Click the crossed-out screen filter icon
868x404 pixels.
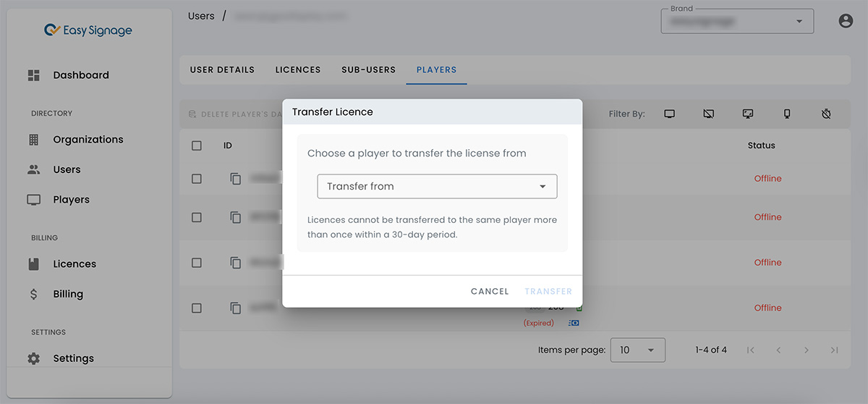pyautogui.click(x=709, y=114)
